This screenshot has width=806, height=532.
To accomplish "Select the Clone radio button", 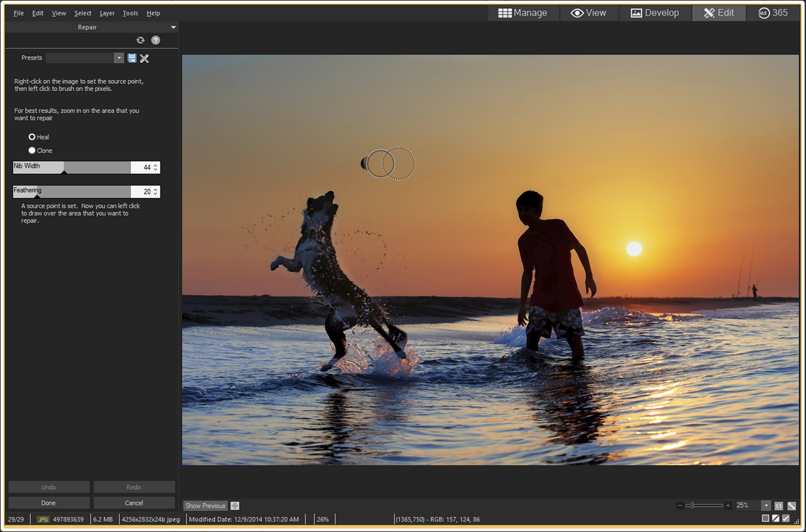I will [x=32, y=151].
